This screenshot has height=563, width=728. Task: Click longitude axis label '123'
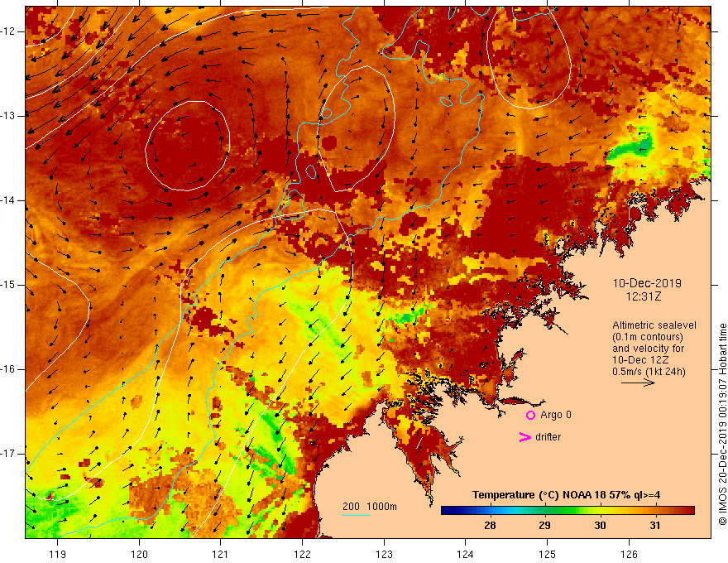(384, 554)
